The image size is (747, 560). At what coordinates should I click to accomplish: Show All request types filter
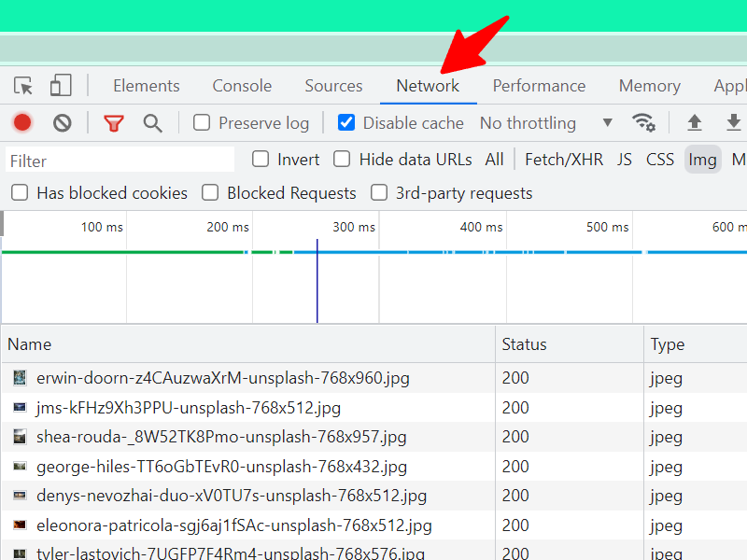[495, 159]
